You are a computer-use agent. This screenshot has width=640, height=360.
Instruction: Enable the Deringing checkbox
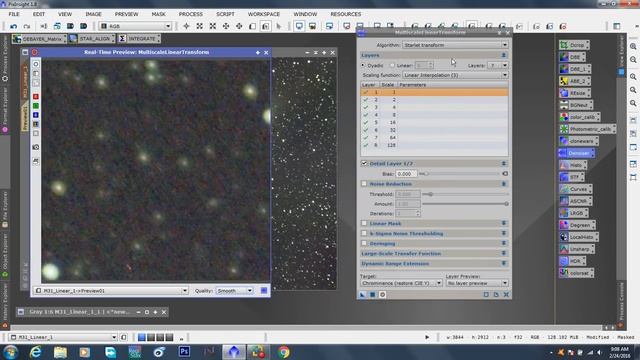pyautogui.click(x=364, y=243)
